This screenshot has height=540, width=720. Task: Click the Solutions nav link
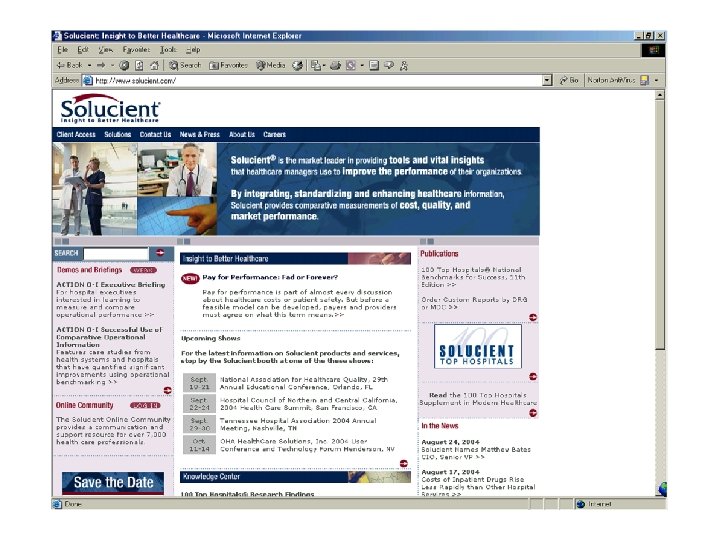118,135
